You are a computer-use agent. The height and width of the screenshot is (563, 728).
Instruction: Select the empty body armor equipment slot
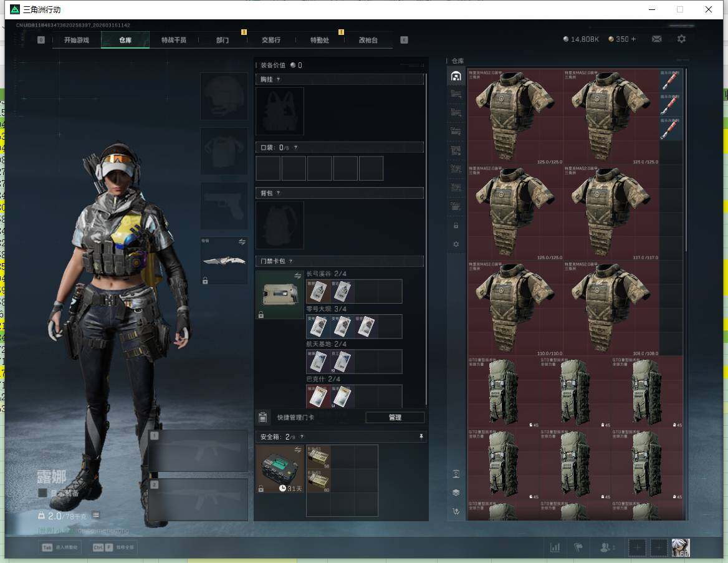224,152
